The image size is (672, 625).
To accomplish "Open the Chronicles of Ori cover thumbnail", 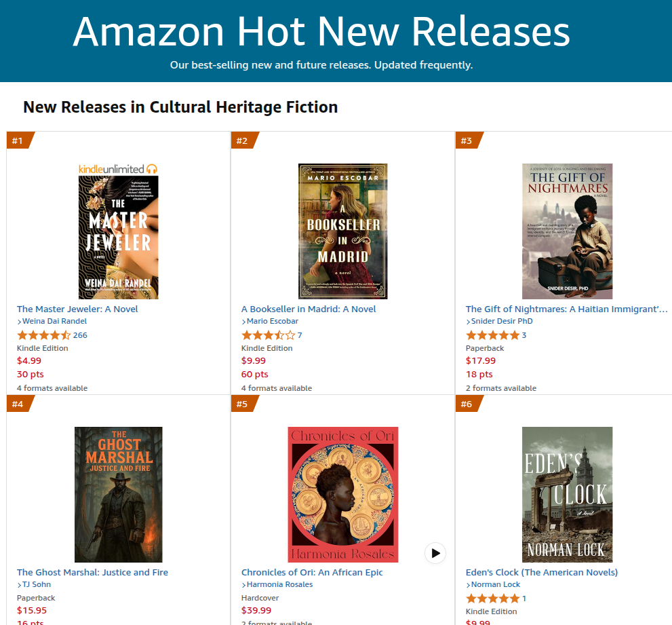I will (x=343, y=495).
